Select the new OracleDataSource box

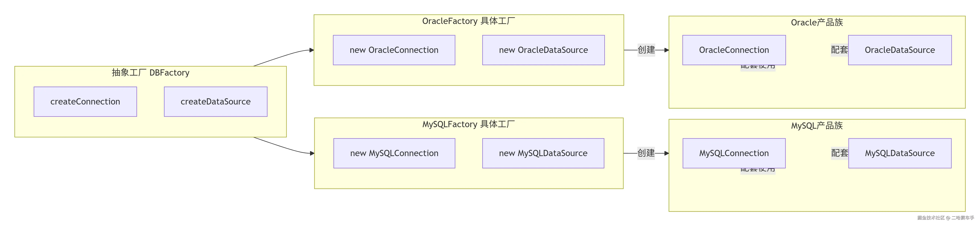[x=543, y=50]
